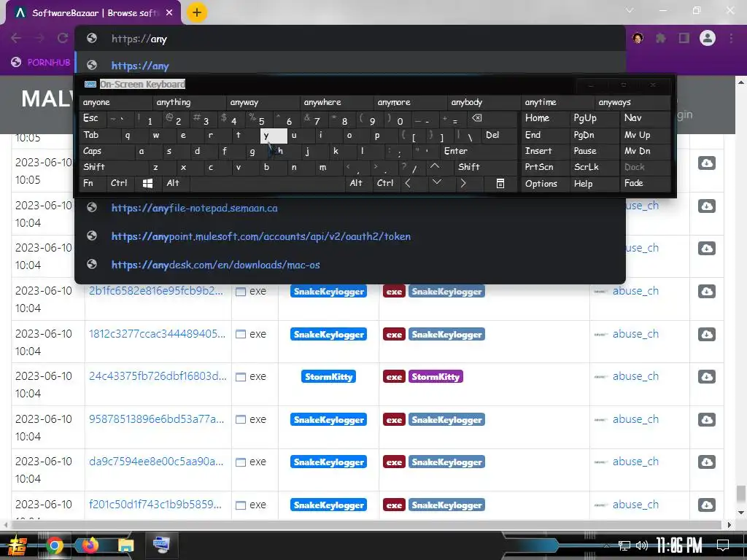Download sample for hash 95878513896e6bd53a77a...

707,419
